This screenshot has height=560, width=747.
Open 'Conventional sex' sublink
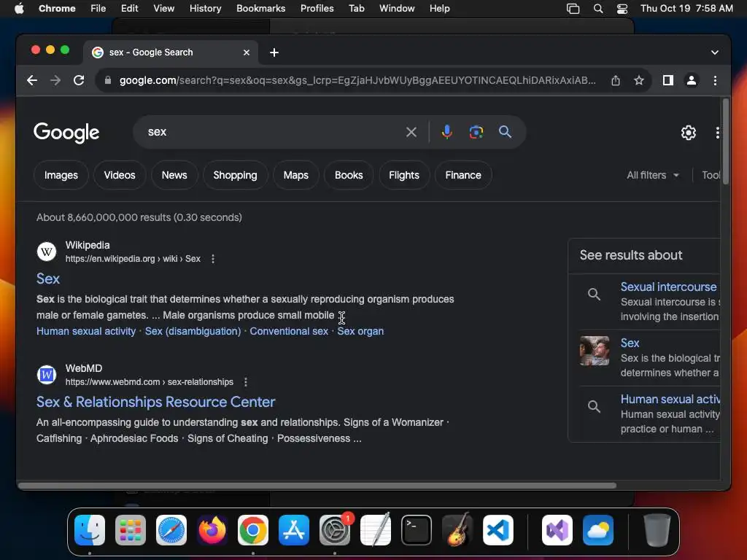(289, 331)
